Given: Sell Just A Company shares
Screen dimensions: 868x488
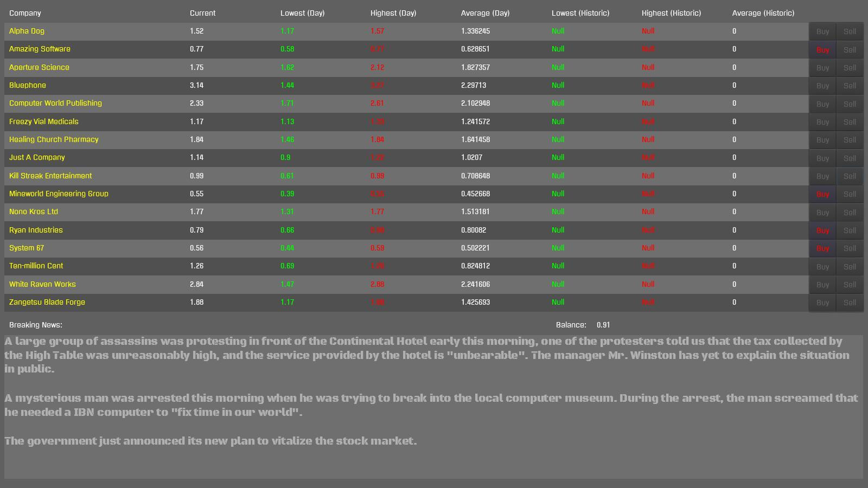Looking at the screenshot, I should [x=850, y=158].
